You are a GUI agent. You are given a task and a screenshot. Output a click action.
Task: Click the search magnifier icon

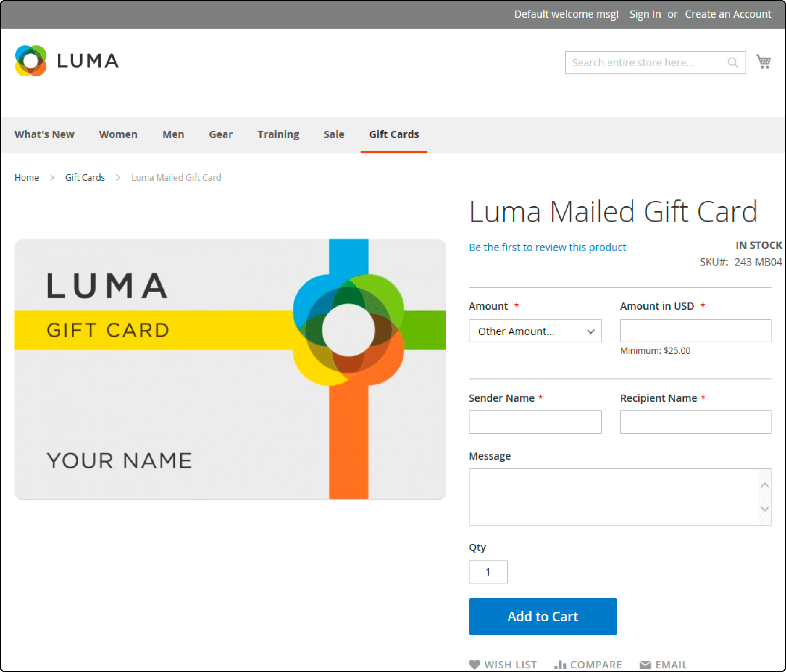tap(733, 63)
